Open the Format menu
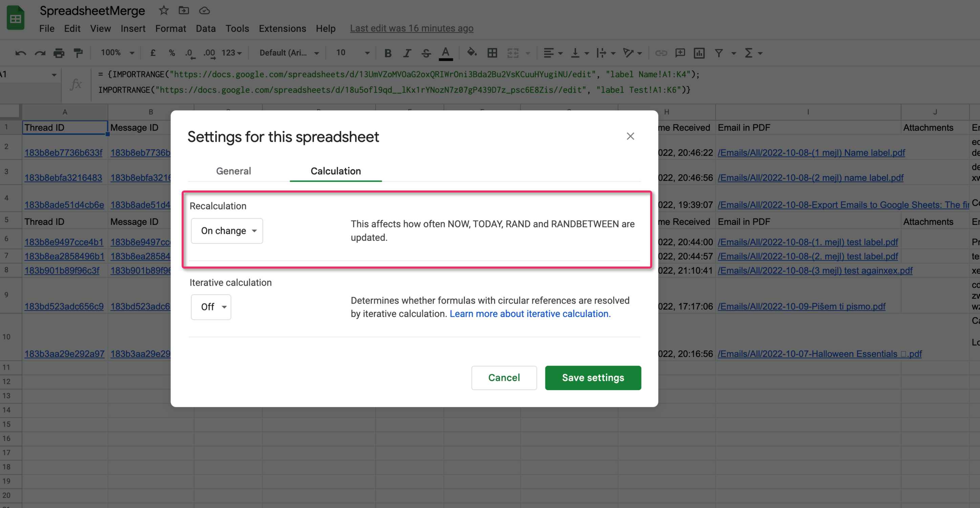980x508 pixels. click(x=170, y=28)
